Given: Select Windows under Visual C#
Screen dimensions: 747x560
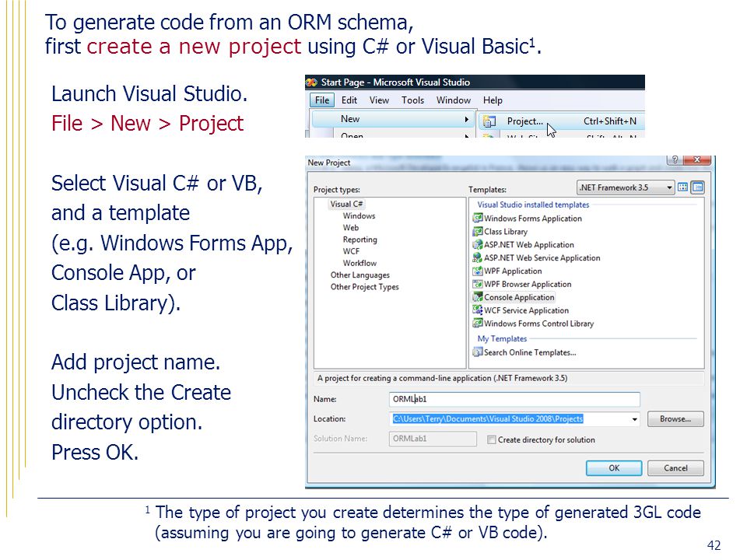Looking at the screenshot, I should (x=359, y=216).
